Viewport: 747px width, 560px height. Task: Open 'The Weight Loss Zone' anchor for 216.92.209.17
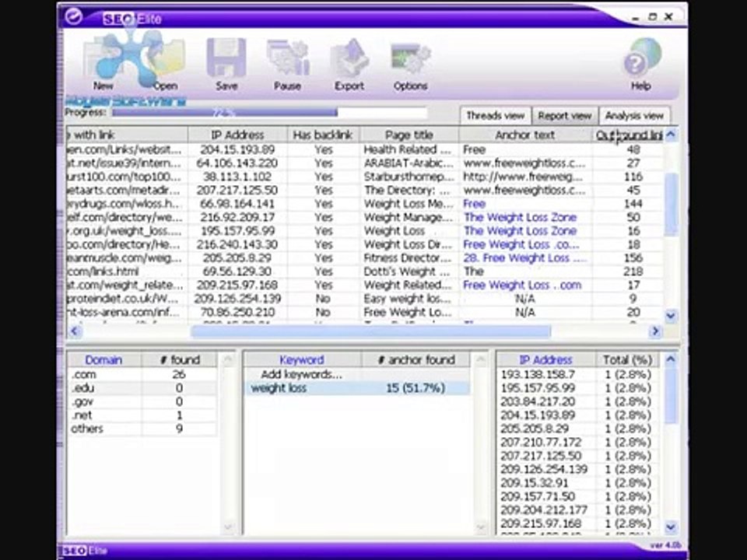pos(521,217)
